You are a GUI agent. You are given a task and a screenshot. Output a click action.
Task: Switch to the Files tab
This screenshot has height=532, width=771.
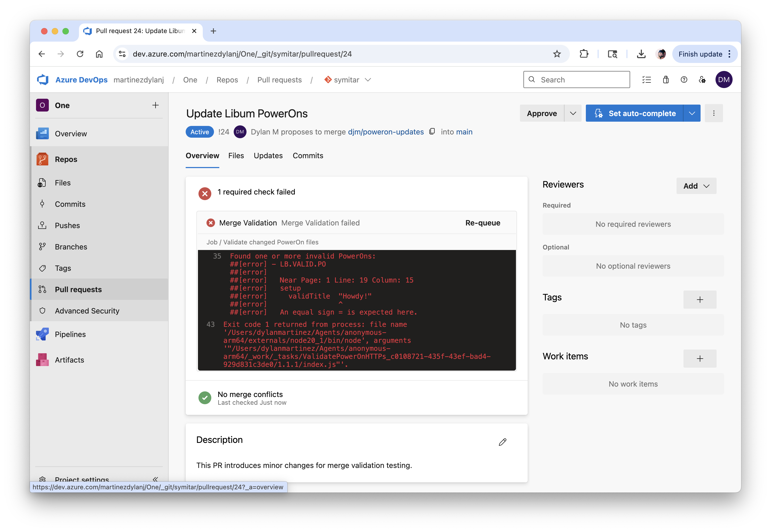coord(236,156)
